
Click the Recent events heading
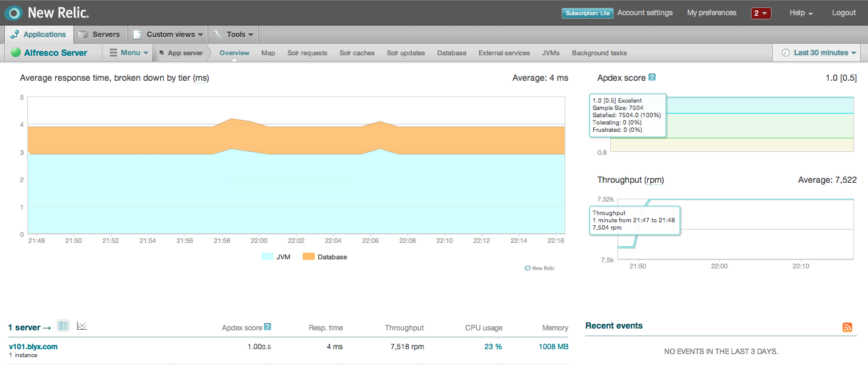click(614, 326)
